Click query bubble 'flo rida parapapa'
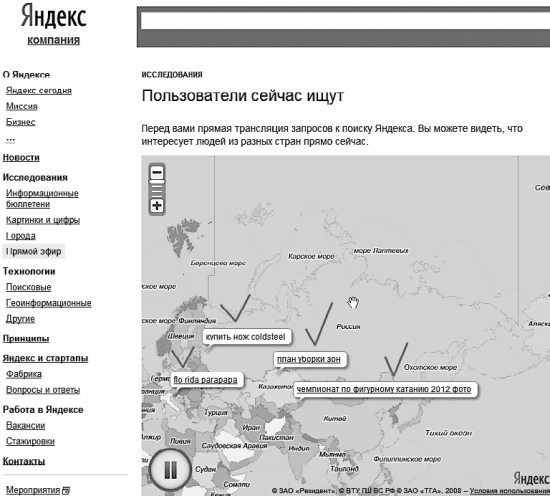Image resolution: width=550 pixels, height=496 pixels. (206, 380)
